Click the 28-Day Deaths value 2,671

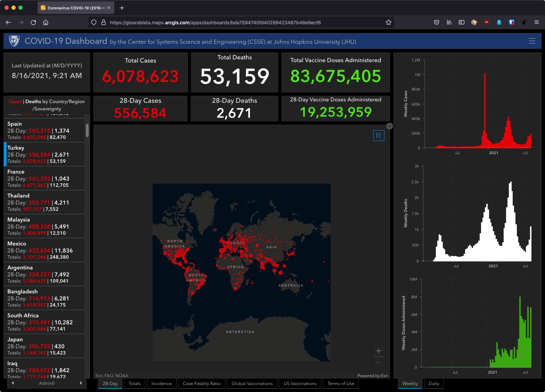click(x=234, y=113)
